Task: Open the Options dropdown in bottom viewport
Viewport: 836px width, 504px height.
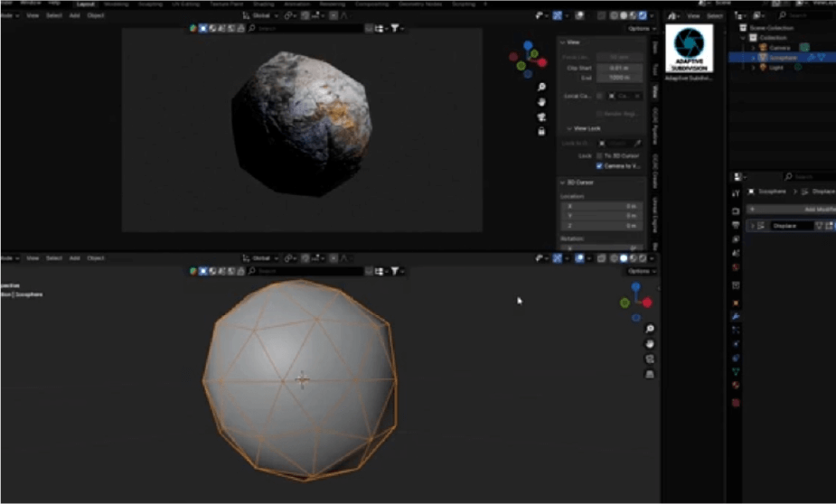Action: 640,271
